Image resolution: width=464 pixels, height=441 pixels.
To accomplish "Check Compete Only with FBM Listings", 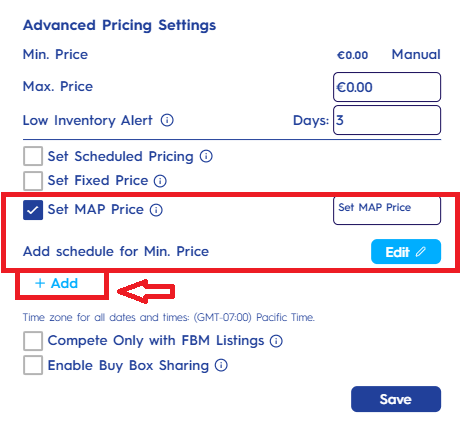I will [x=33, y=341].
